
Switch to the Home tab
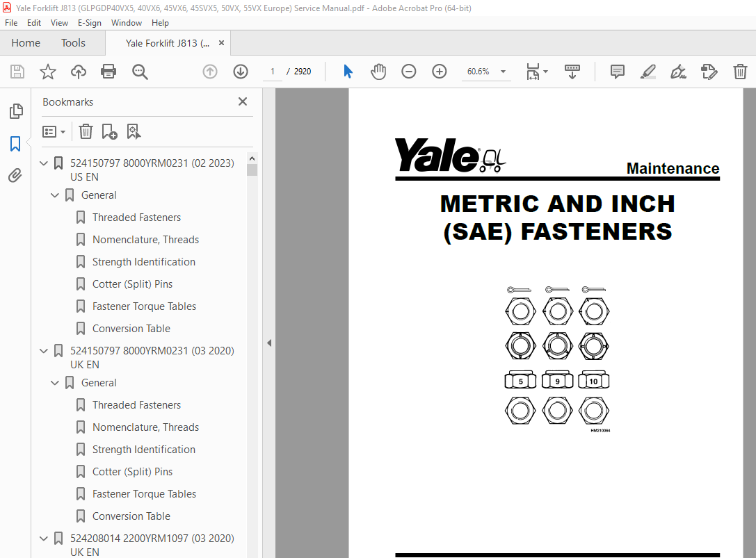26,43
